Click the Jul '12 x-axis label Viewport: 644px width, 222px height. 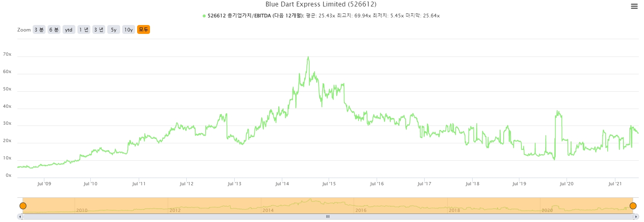pyautogui.click(x=187, y=184)
